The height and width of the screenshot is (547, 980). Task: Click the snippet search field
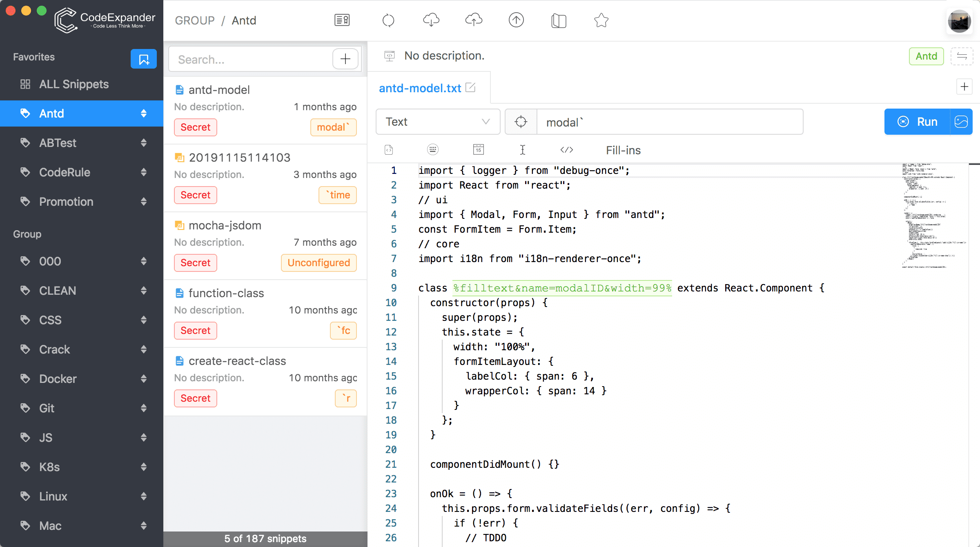coord(251,60)
